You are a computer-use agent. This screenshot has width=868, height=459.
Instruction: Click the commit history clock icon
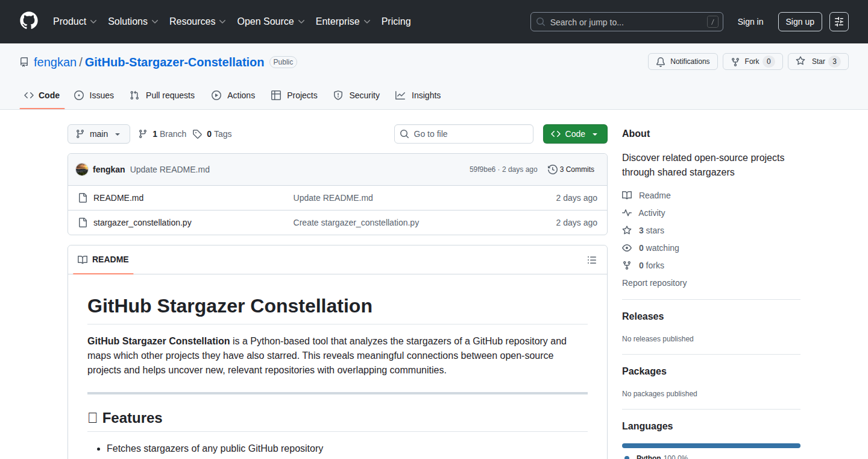coord(552,169)
